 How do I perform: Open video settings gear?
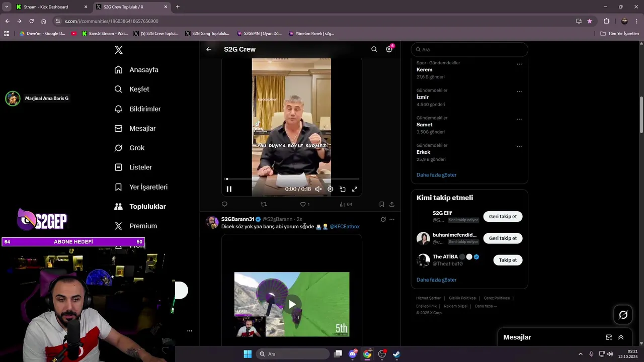(x=330, y=189)
